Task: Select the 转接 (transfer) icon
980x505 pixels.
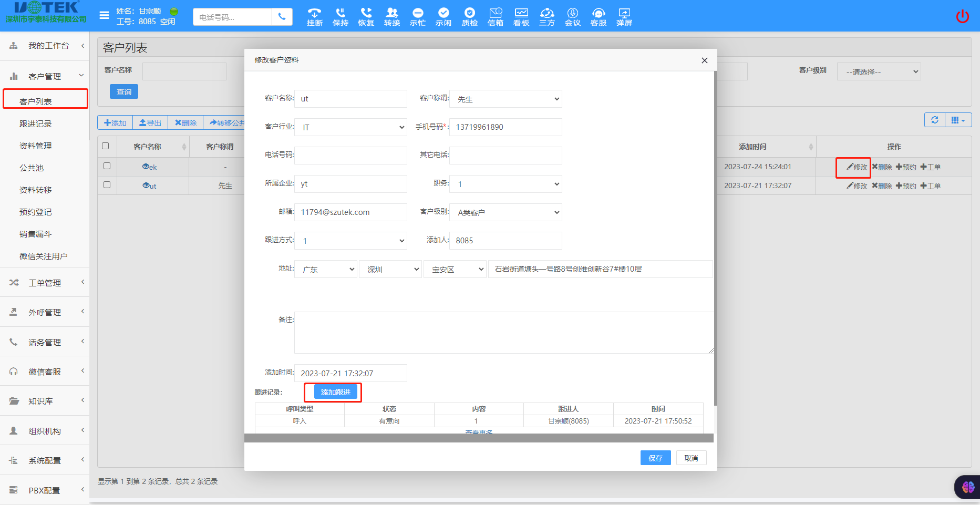Action: pos(391,16)
